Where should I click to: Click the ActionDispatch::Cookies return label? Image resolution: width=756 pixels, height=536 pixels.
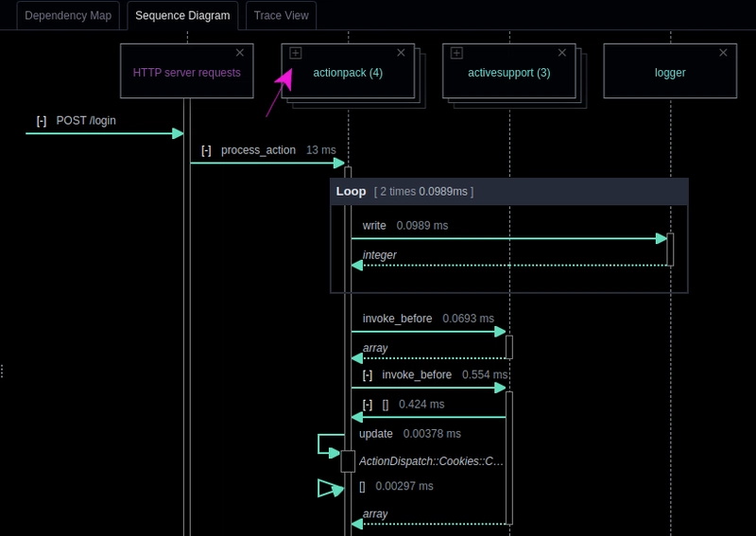tap(431, 461)
